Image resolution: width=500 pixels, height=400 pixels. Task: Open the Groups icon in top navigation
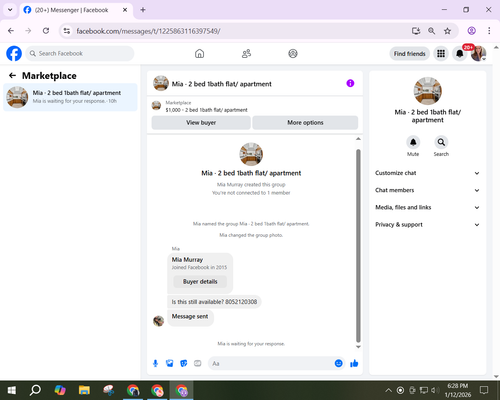[293, 53]
